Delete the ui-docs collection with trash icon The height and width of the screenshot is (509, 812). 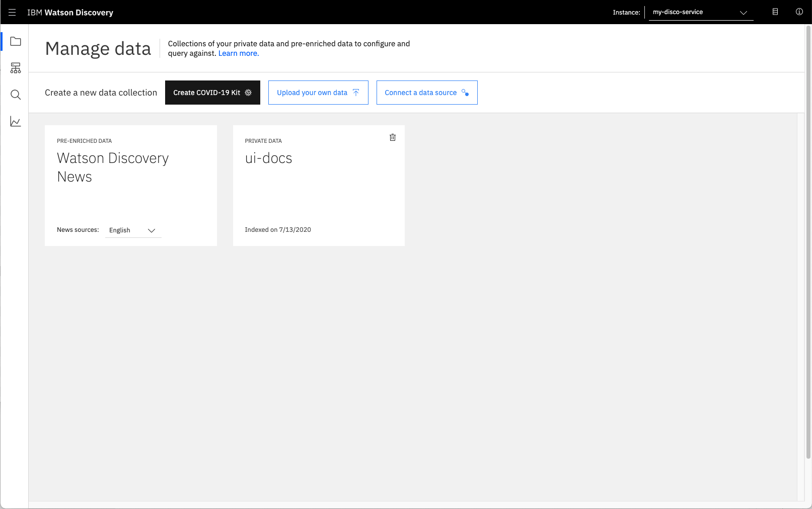[x=393, y=137]
